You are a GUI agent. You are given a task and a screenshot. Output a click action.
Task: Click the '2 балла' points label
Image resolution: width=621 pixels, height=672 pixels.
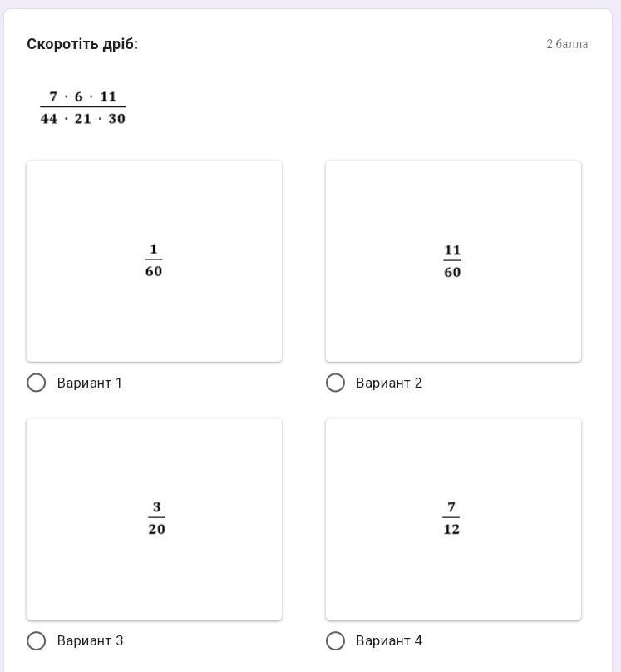(x=567, y=44)
